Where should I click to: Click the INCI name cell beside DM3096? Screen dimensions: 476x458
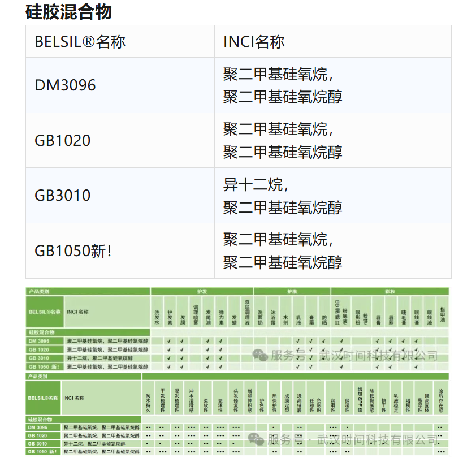283,85
